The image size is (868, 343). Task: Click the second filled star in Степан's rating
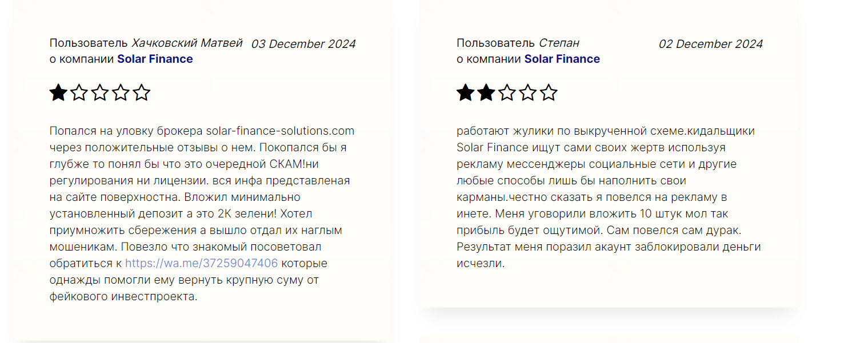point(486,92)
